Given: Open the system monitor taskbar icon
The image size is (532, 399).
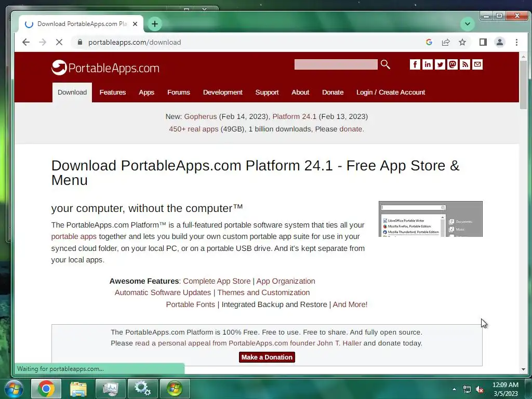Looking at the screenshot, I should [111, 389].
